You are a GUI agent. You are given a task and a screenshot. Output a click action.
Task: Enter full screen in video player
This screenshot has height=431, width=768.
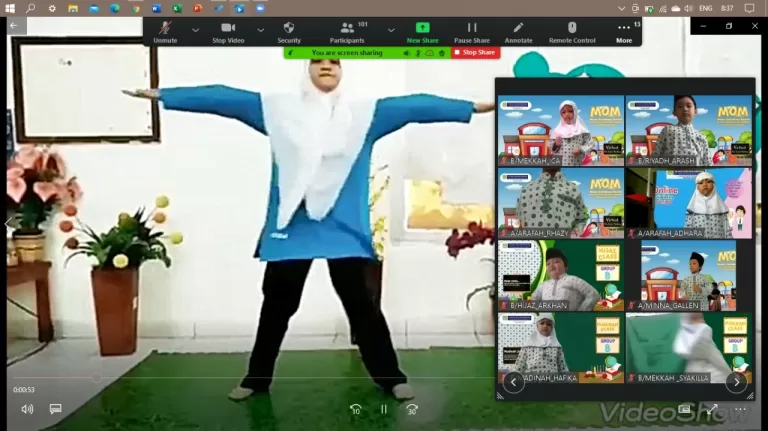712,409
